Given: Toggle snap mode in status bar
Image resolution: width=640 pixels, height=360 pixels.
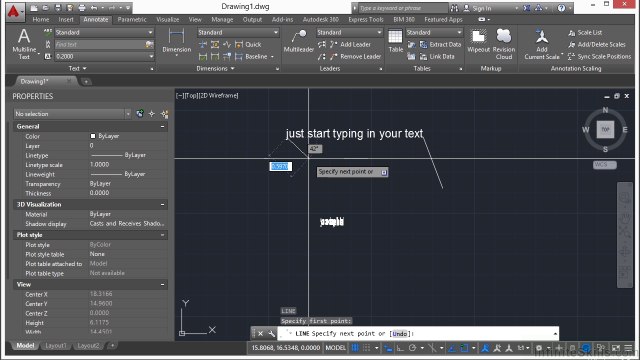Looking at the screenshot, I should tap(367, 348).
